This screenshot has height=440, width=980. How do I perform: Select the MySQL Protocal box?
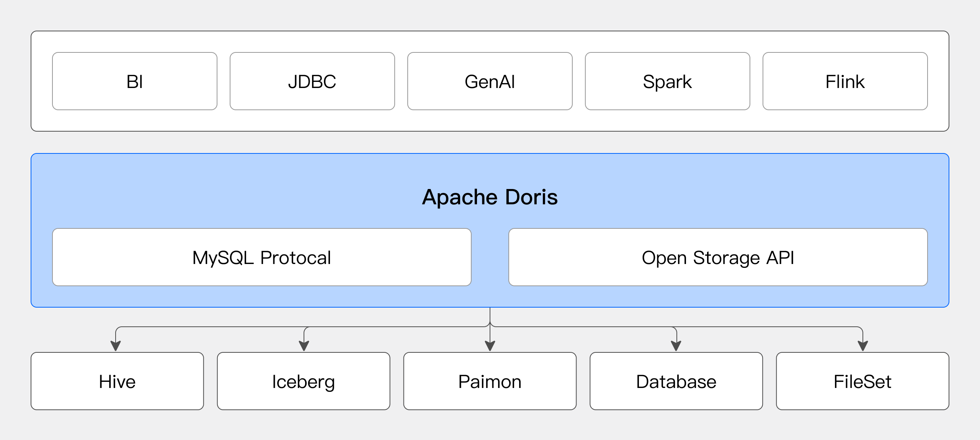(261, 257)
